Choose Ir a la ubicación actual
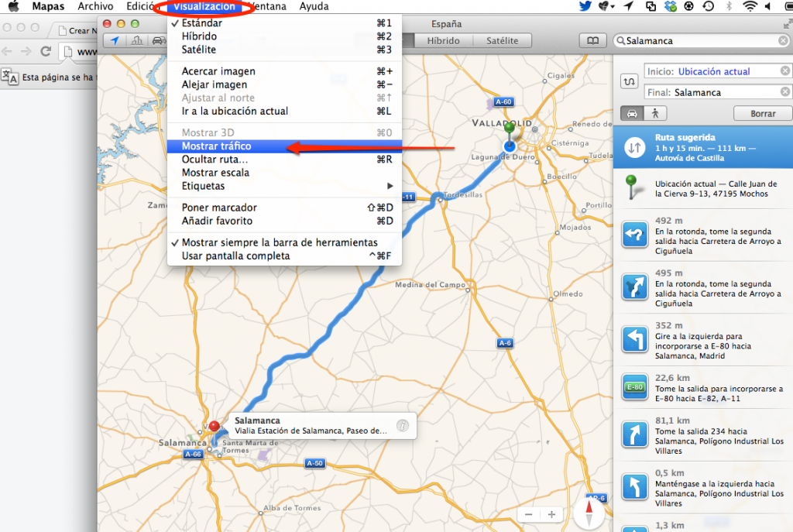 [284, 112]
